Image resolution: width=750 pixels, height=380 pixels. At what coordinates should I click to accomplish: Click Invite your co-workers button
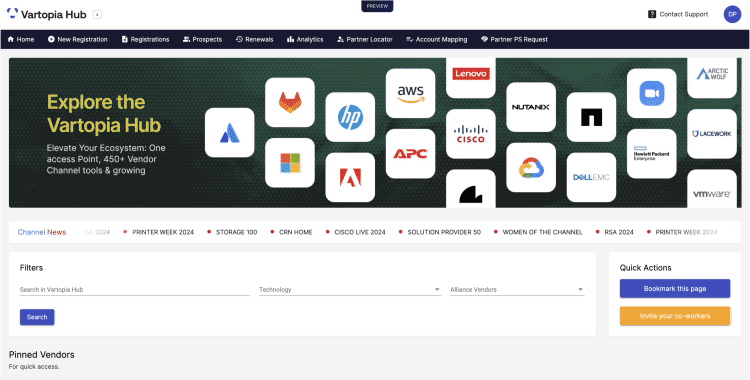point(675,316)
